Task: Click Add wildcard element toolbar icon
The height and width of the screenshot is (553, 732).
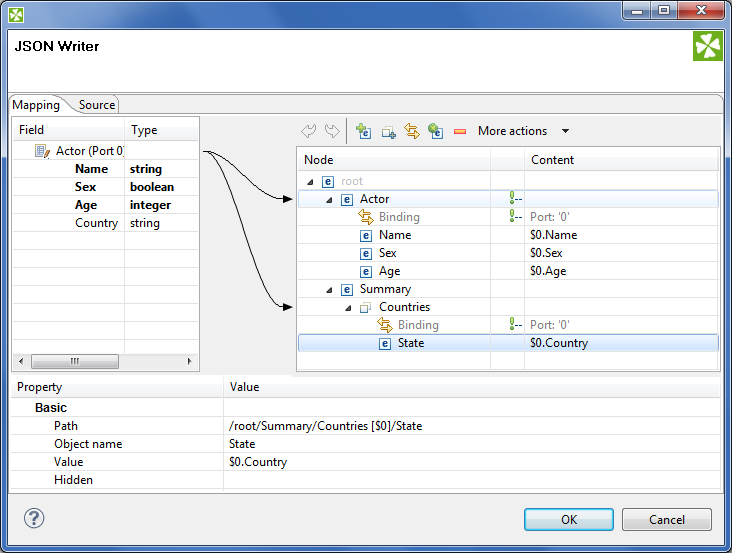Action: [436, 131]
